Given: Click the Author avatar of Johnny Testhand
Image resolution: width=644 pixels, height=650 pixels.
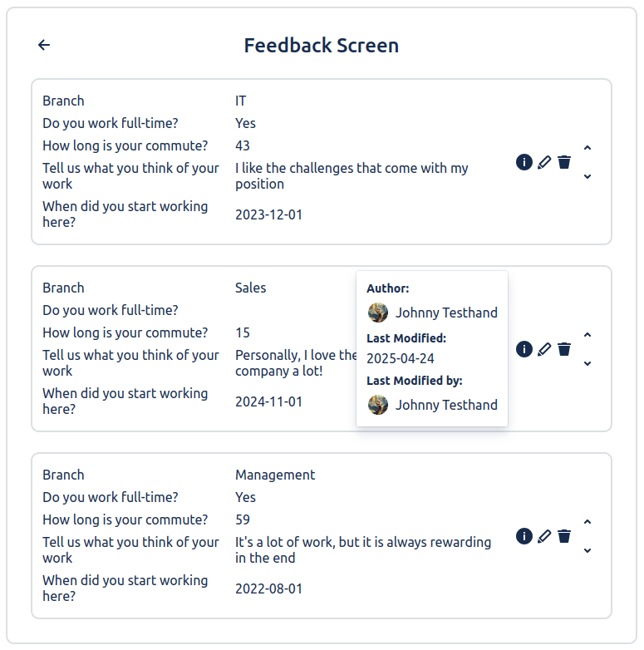Looking at the screenshot, I should (378, 313).
